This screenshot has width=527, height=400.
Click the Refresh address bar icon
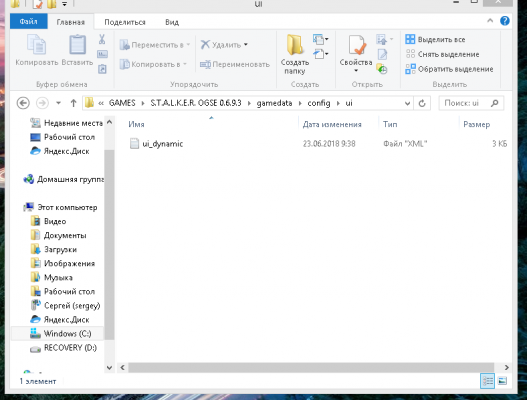point(422,103)
